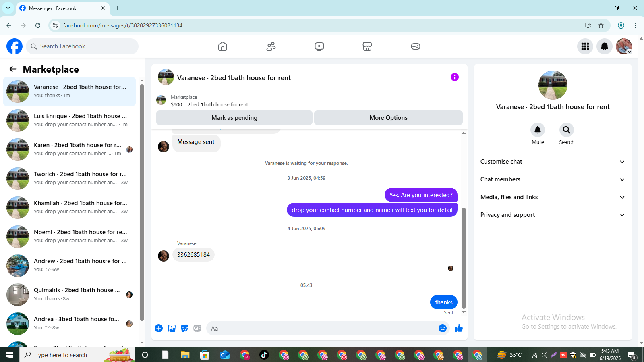This screenshot has width=644, height=362.
Task: Open the TikTok taskbar icon
Action: tap(264, 355)
